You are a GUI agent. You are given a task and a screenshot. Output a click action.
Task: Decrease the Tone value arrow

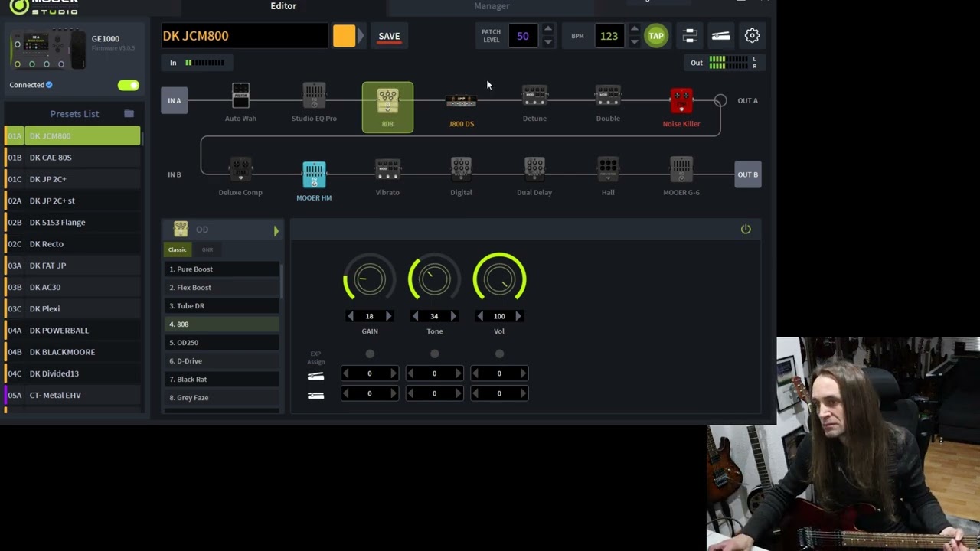415,316
